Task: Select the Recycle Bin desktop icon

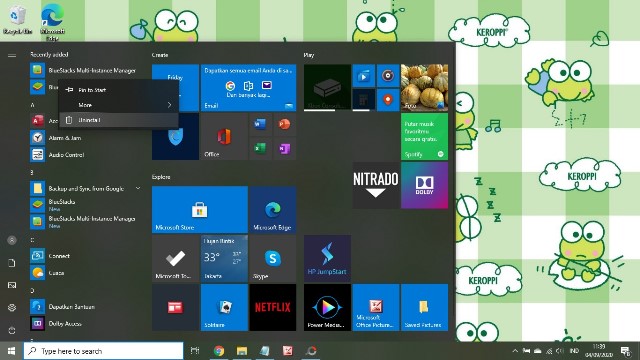Action: [x=17, y=20]
